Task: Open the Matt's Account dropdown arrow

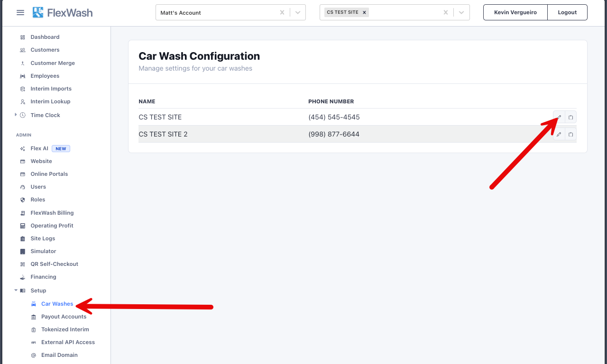Action: [298, 13]
